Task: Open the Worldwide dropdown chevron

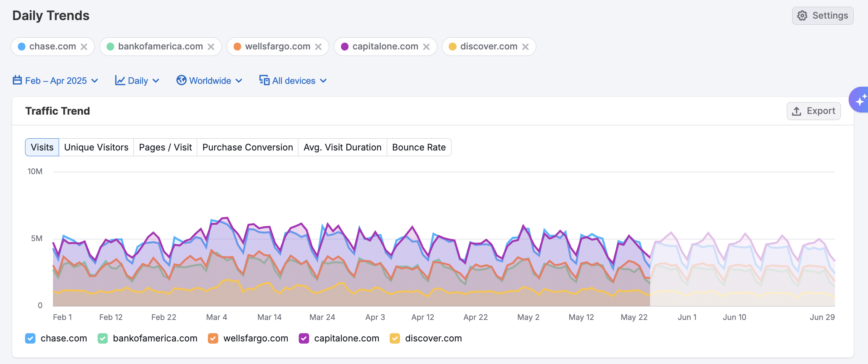Action: pos(239,81)
